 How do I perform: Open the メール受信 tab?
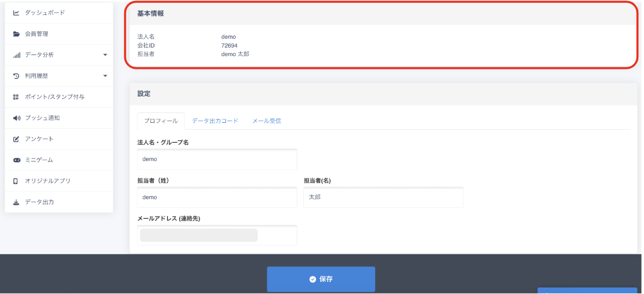tap(266, 121)
